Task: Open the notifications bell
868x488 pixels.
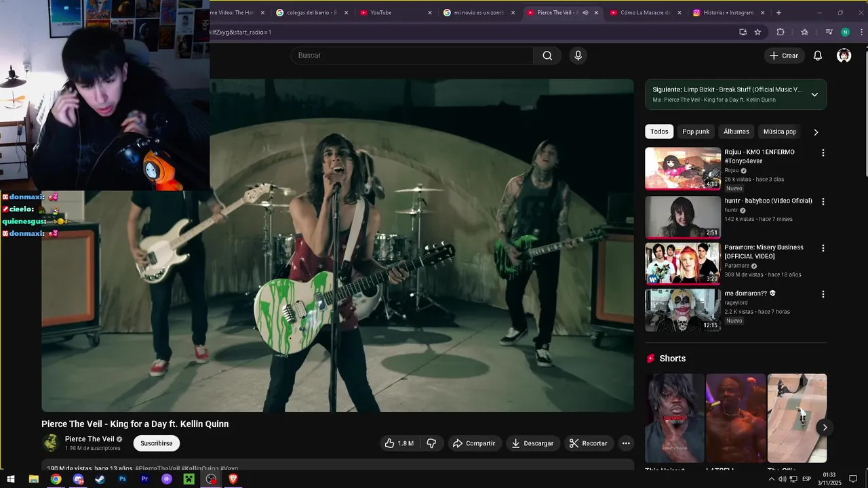Action: (x=818, y=56)
